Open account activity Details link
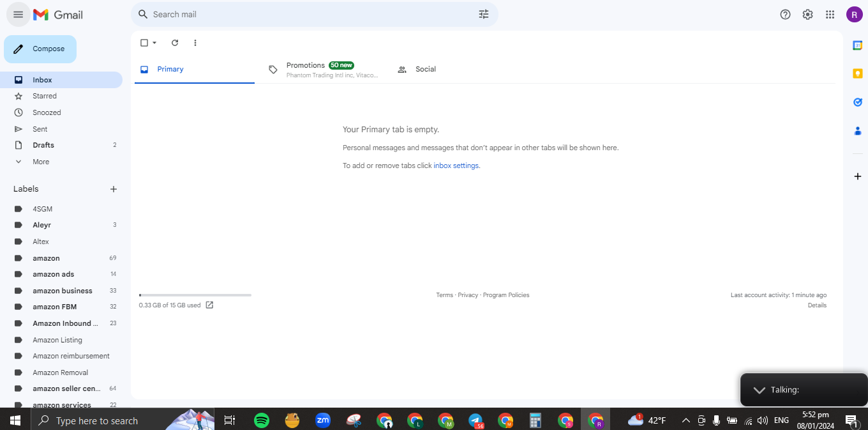Viewport: 868px width, 430px height. [817, 305]
